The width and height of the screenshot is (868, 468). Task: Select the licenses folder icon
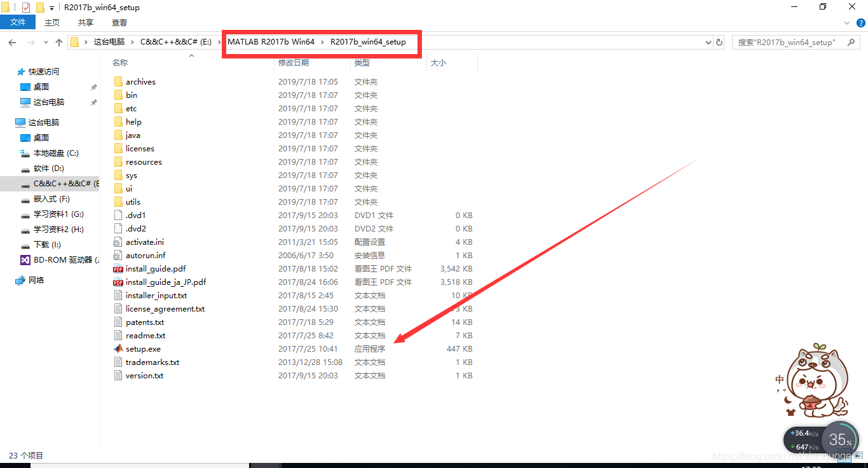point(118,148)
